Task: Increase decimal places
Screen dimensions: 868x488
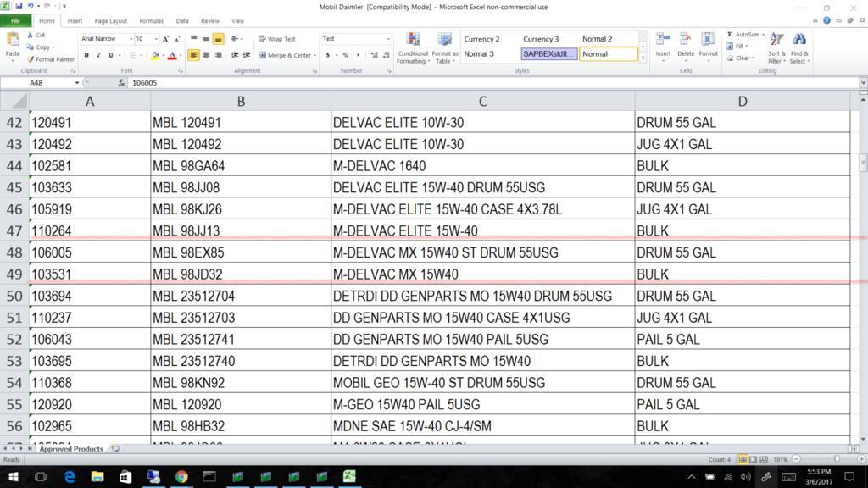Action: point(374,55)
